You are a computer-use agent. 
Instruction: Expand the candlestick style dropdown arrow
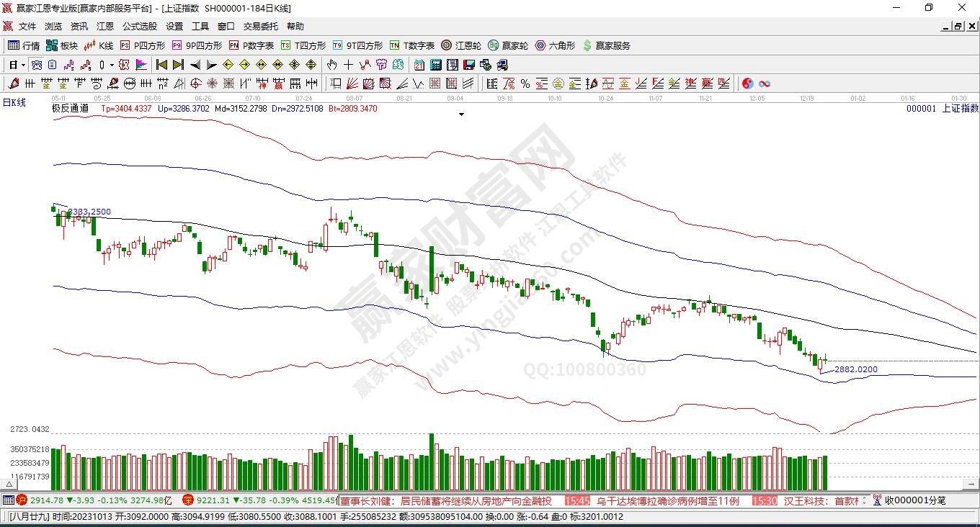click(112, 65)
